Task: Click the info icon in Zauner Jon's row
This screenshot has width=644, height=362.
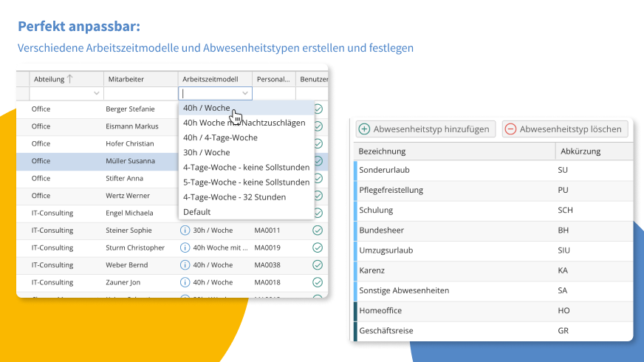Action: click(x=185, y=282)
